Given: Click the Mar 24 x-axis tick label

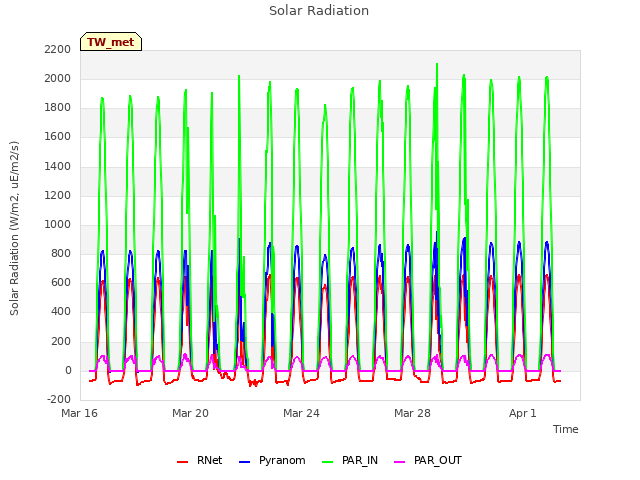Looking at the screenshot, I should point(301,413).
